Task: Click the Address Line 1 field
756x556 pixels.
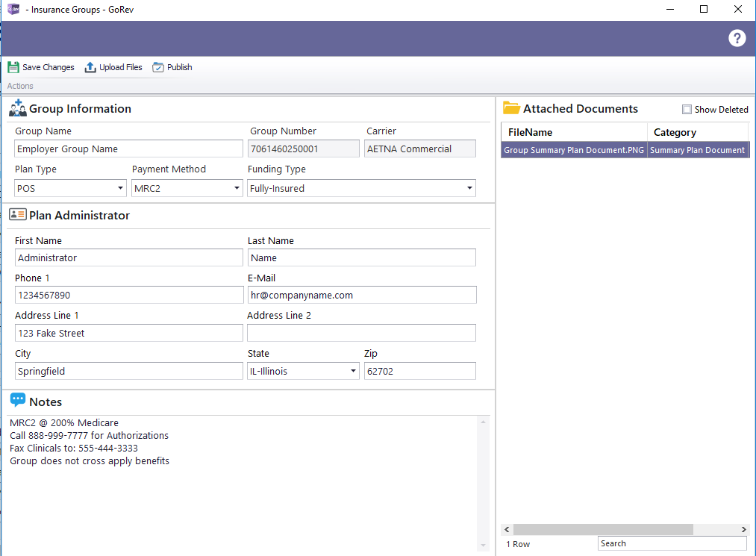Action: 128,333
